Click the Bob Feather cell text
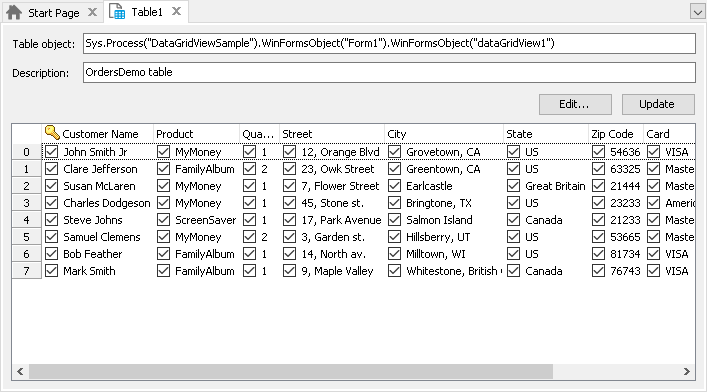707x392 pixels. point(93,254)
